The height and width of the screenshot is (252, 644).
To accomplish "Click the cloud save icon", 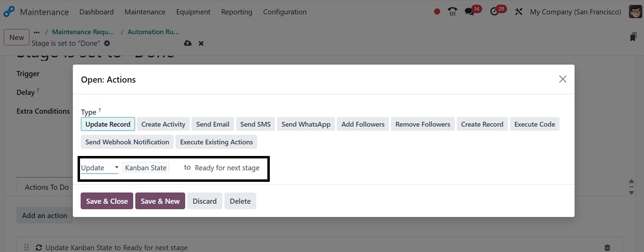I will [188, 43].
